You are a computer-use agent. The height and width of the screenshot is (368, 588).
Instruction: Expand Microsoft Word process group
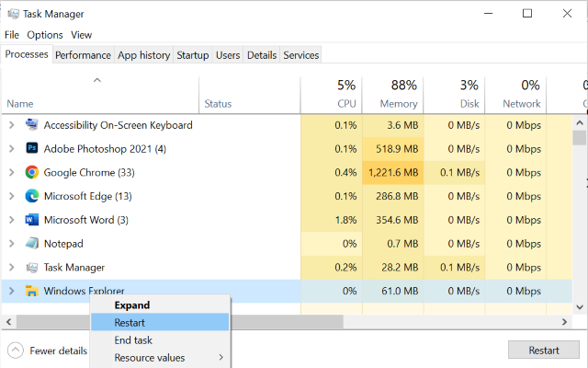[x=12, y=219]
